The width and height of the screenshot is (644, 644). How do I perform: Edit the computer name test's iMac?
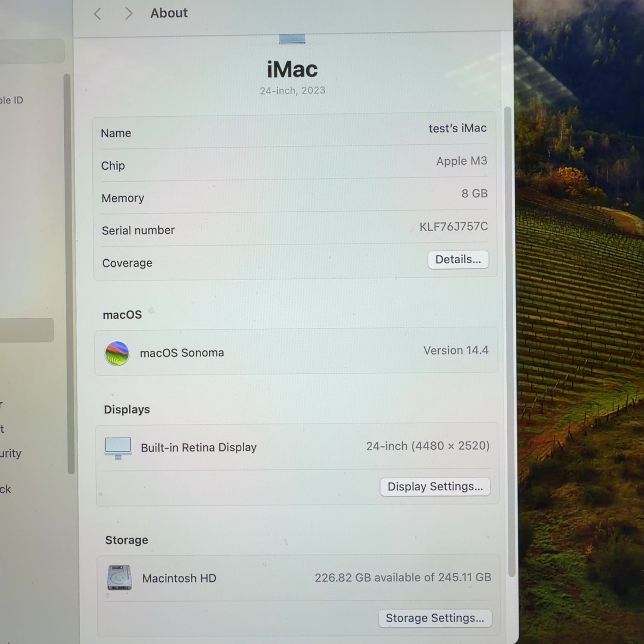tap(457, 128)
